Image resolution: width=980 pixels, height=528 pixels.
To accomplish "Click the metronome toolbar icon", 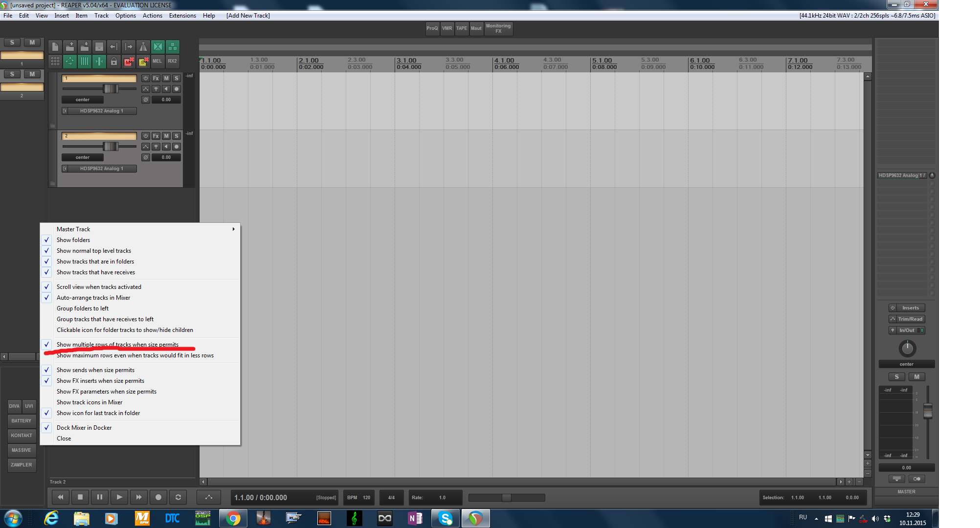I will [143, 47].
